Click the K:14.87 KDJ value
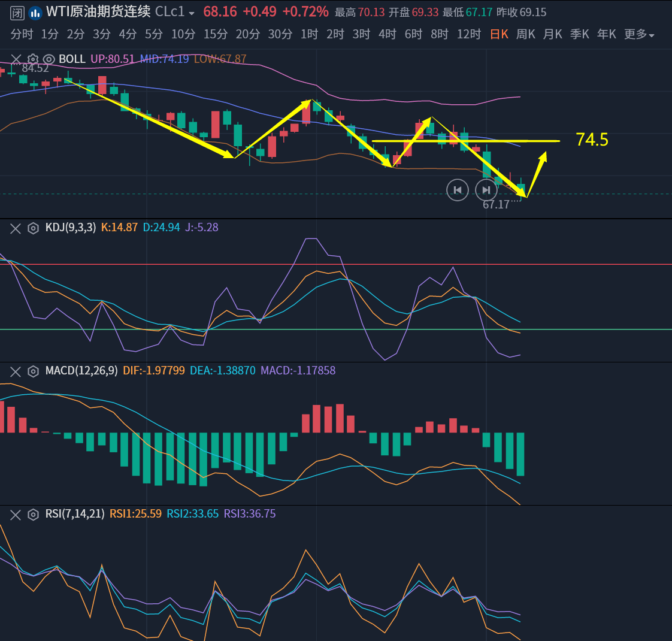The width and height of the screenshot is (672, 641). [119, 227]
